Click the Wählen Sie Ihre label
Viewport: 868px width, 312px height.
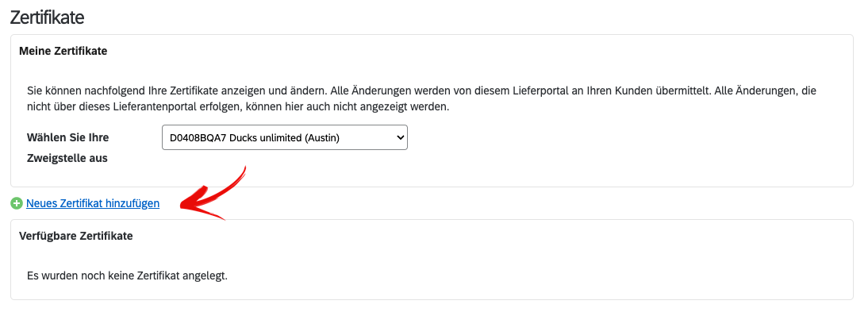click(67, 137)
